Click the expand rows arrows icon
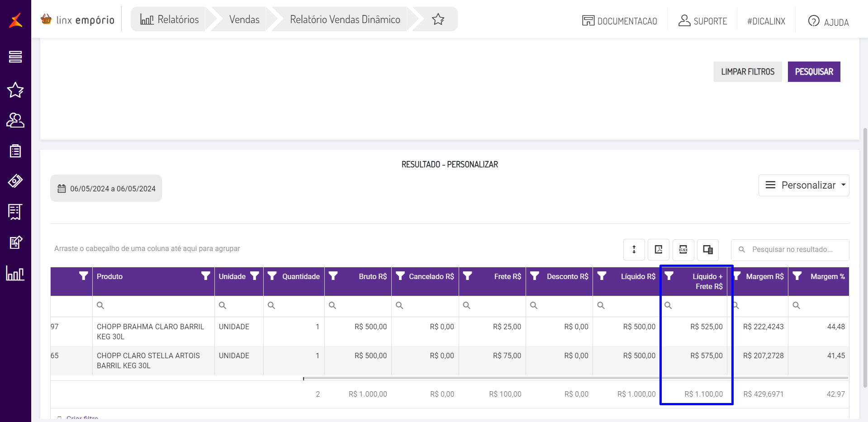Image resolution: width=868 pixels, height=422 pixels. pyautogui.click(x=634, y=249)
